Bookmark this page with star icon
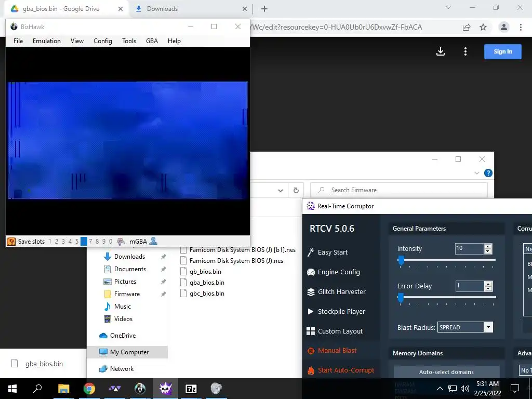 pyautogui.click(x=483, y=28)
